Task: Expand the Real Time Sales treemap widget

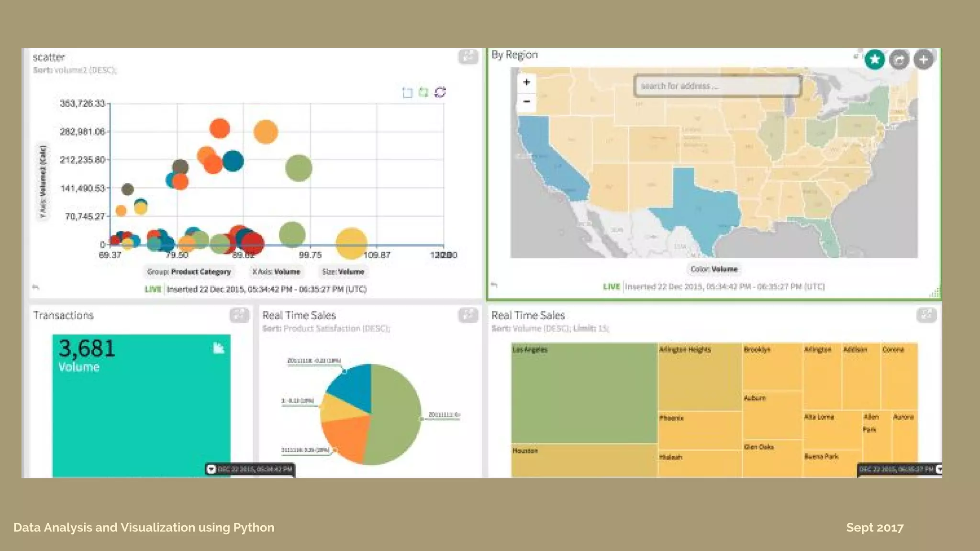Action: point(926,315)
